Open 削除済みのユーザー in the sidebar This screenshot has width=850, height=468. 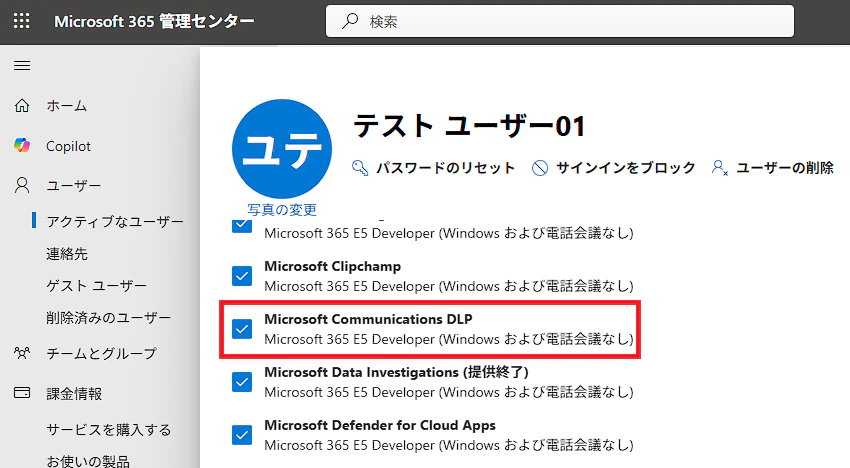pyautogui.click(x=108, y=318)
